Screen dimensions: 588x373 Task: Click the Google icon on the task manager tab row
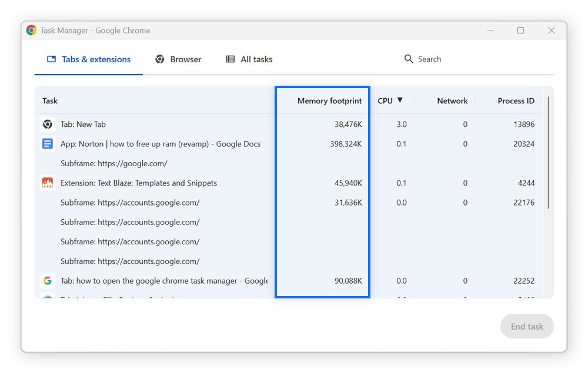48,281
